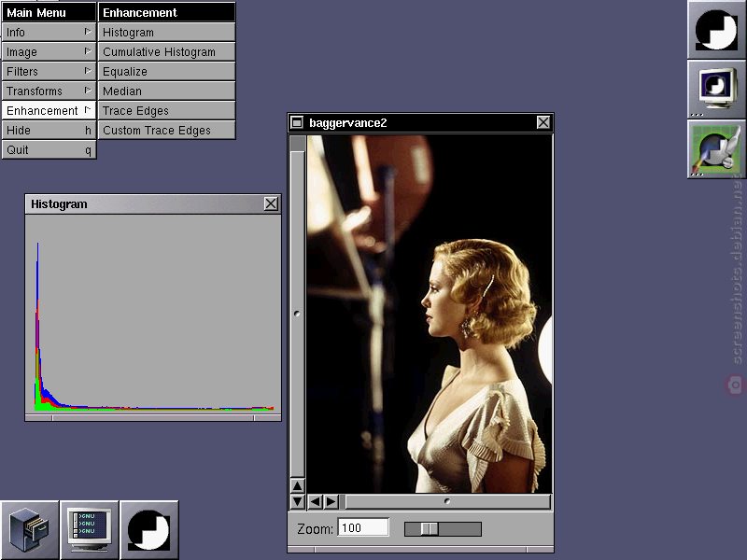Close the baggervance2 window
The width and height of the screenshot is (747, 560).
(x=543, y=122)
